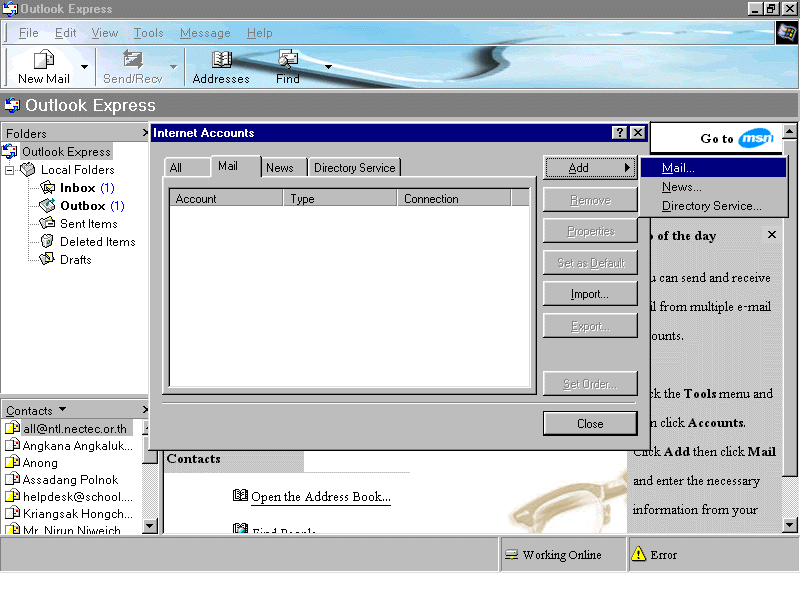This screenshot has width=800, height=600.
Task: Click the Import... button
Action: pos(590,294)
